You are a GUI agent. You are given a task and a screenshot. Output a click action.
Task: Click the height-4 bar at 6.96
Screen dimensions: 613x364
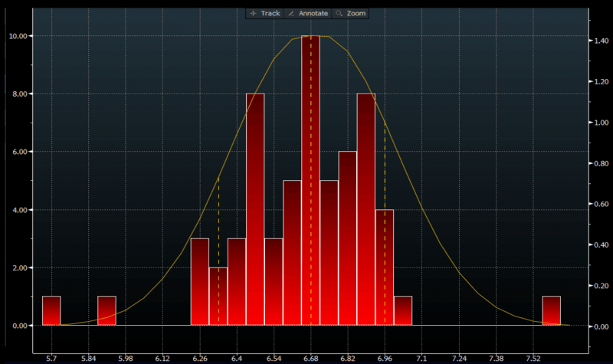[x=385, y=267]
